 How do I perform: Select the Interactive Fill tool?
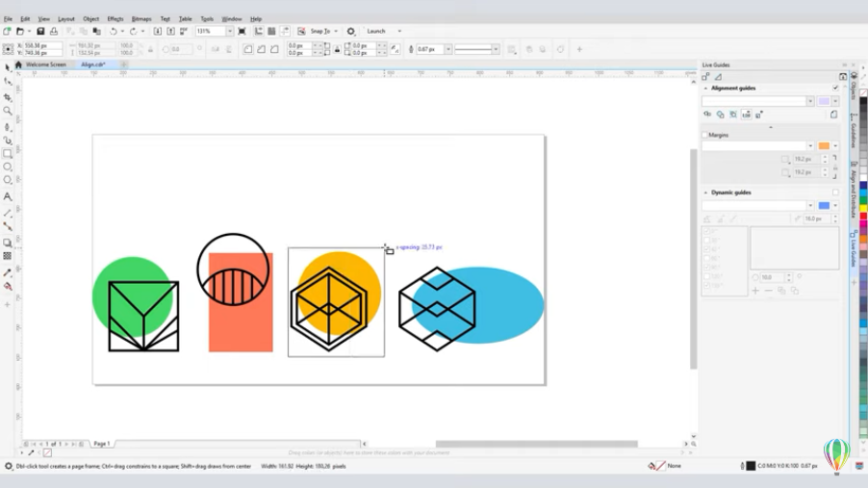[x=7, y=287]
